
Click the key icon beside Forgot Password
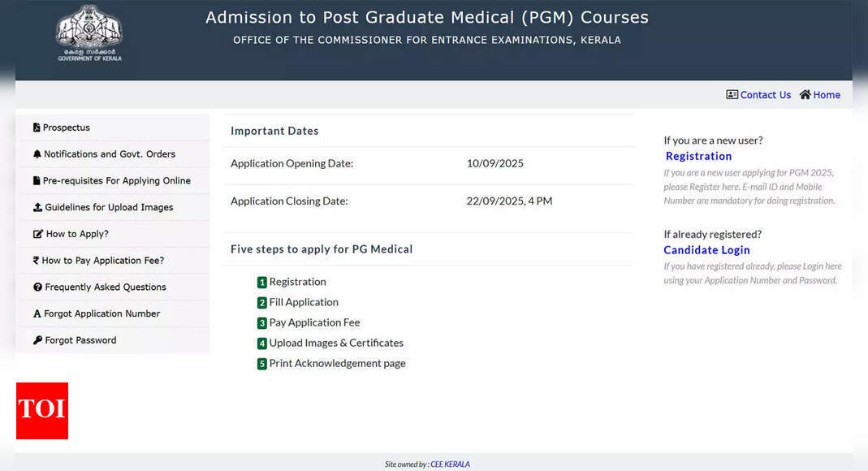point(37,339)
